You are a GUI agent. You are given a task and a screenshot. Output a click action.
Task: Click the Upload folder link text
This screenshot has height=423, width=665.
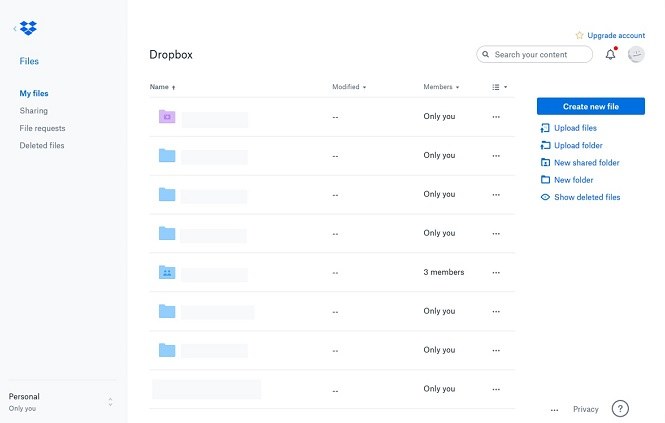[578, 145]
